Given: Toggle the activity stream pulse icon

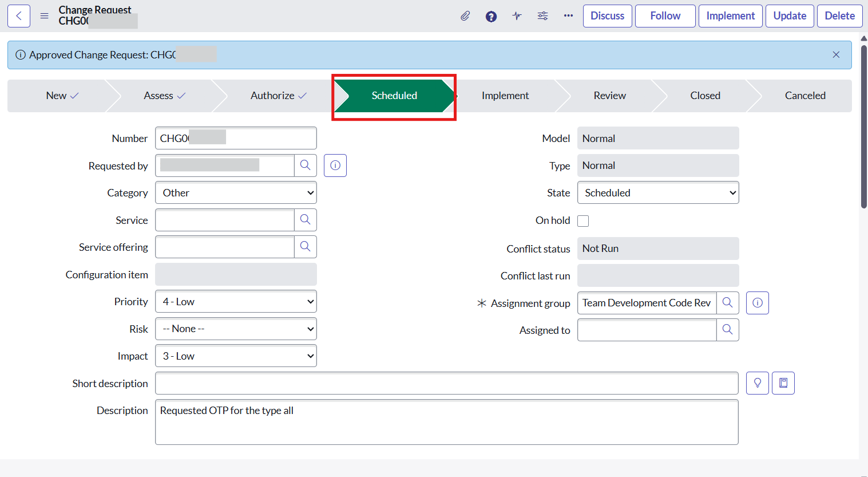Looking at the screenshot, I should click(517, 16).
